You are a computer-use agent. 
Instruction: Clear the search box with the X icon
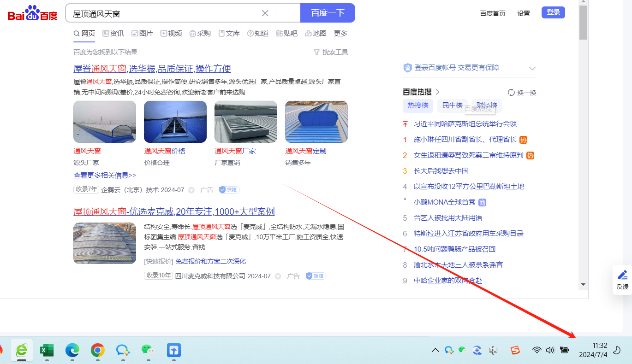tap(265, 13)
